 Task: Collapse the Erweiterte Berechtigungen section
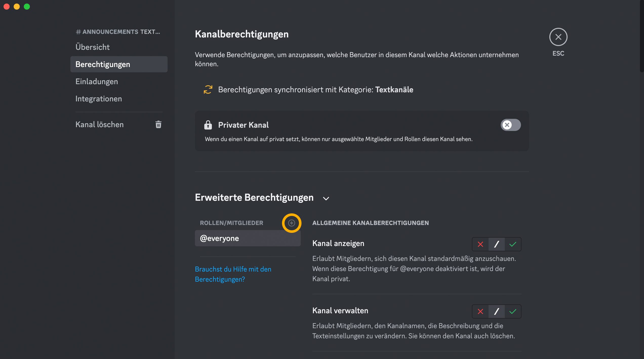326,198
